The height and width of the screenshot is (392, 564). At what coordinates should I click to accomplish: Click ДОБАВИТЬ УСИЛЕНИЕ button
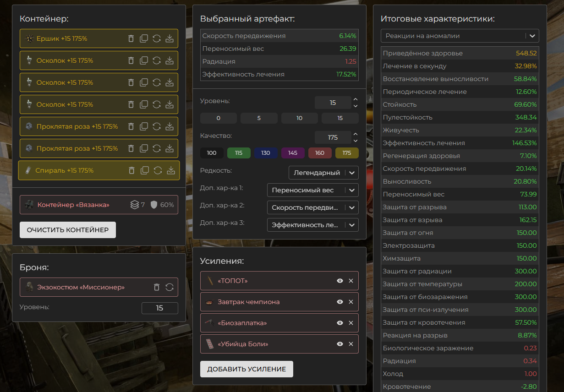point(246,369)
